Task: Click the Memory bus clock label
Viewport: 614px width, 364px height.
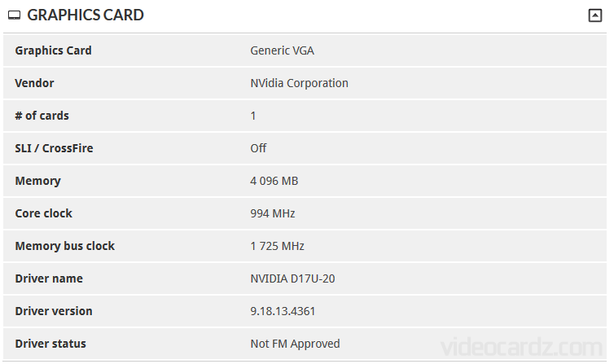Action: [65, 246]
